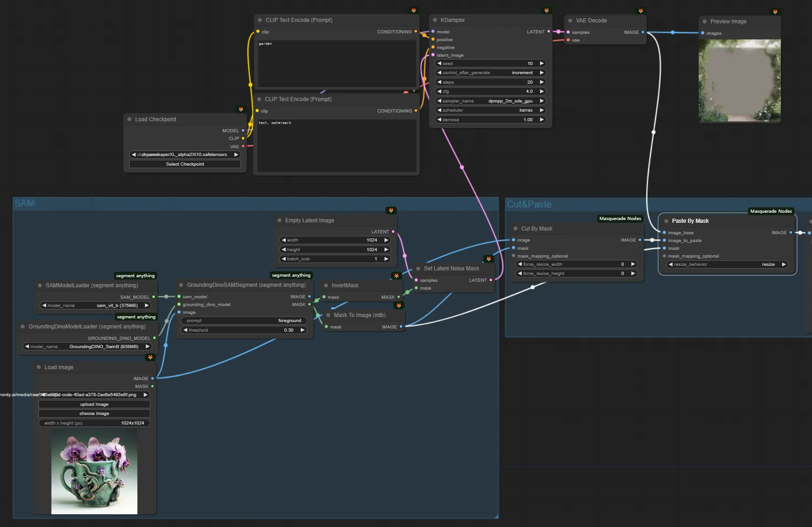The width and height of the screenshot is (812, 527).
Task: Open the resize_behavior dropdown on Paste By Mask
Action: point(727,264)
